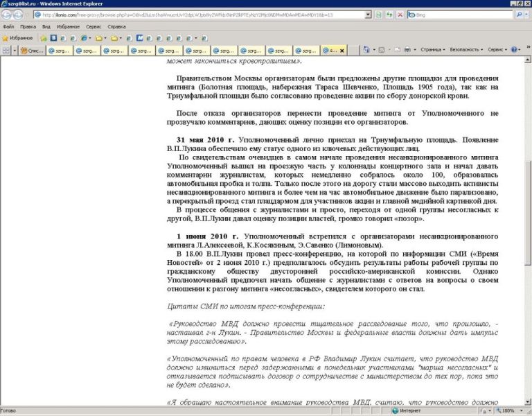Click the Compatibility View page icon

pos(378,15)
